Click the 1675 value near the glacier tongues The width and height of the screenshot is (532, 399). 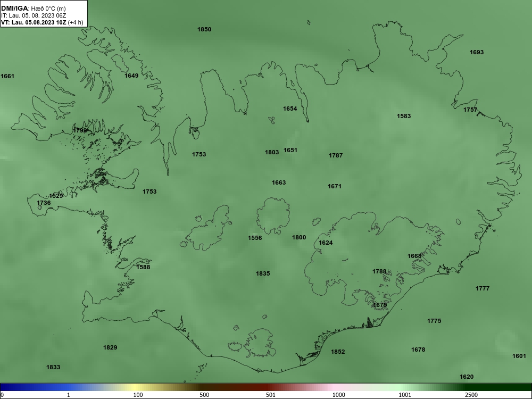click(x=380, y=305)
